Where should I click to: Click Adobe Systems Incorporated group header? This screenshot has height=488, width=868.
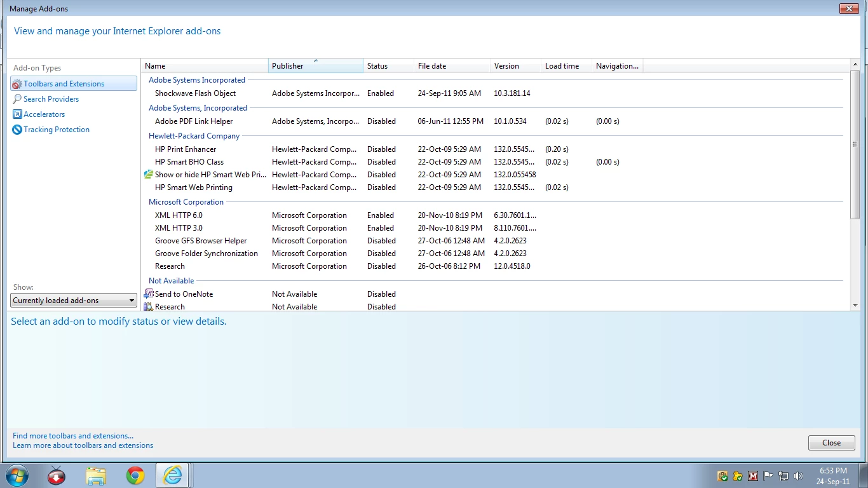[x=197, y=80]
